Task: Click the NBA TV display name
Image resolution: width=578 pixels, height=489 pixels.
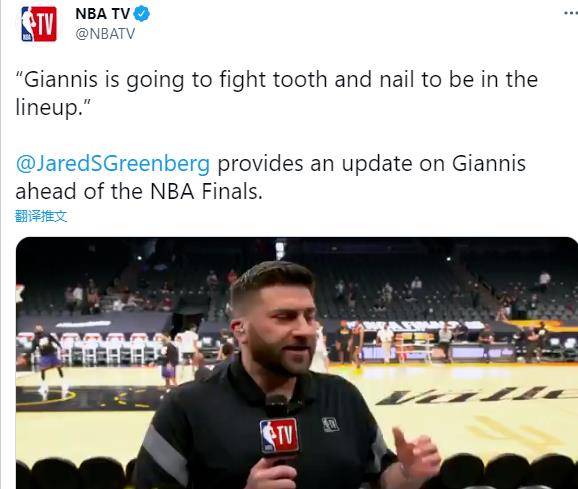Action: [x=102, y=14]
